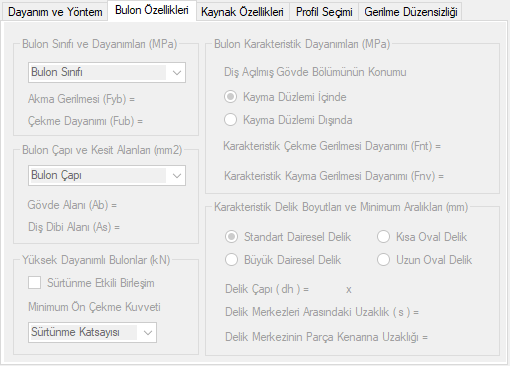Click the Bulon Sınıfı dropdown arrow
The width and height of the screenshot is (510, 366).
(176, 72)
